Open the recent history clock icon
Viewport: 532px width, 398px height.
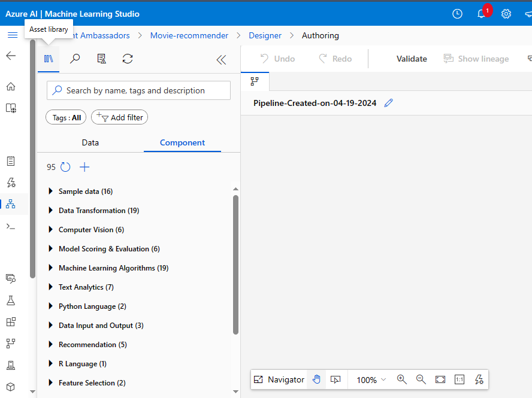pyautogui.click(x=457, y=14)
